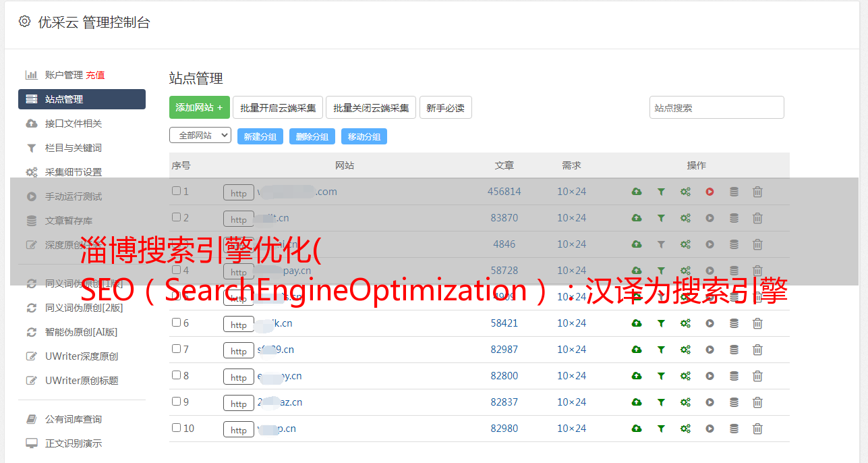Go to UWriter深度原创 in the sidebar
Screen dimensions: 868x463
[x=82, y=356]
